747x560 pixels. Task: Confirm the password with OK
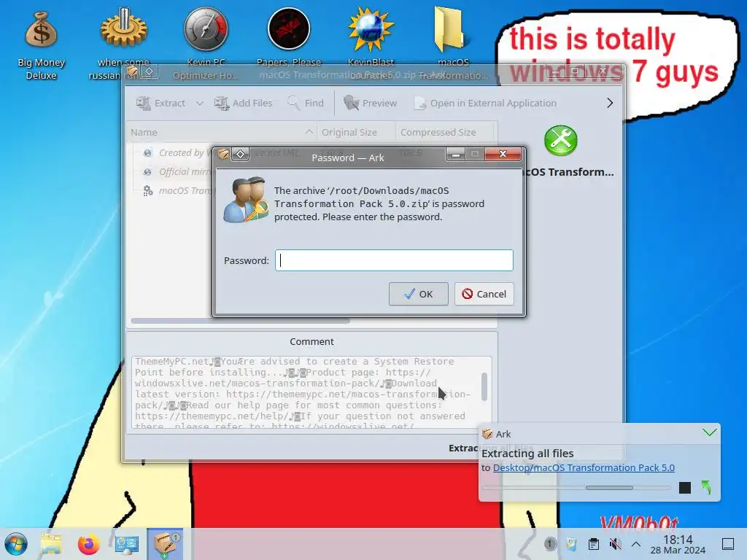coord(418,294)
